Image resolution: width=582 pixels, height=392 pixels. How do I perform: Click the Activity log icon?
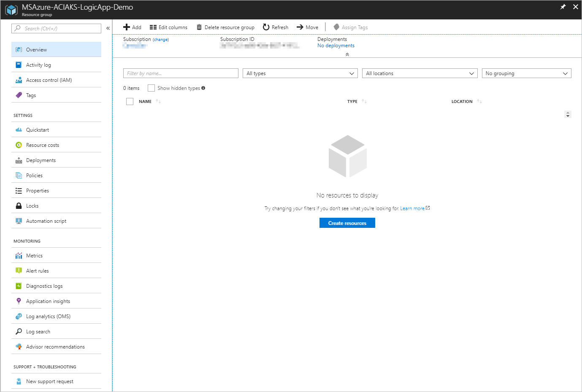click(x=19, y=65)
